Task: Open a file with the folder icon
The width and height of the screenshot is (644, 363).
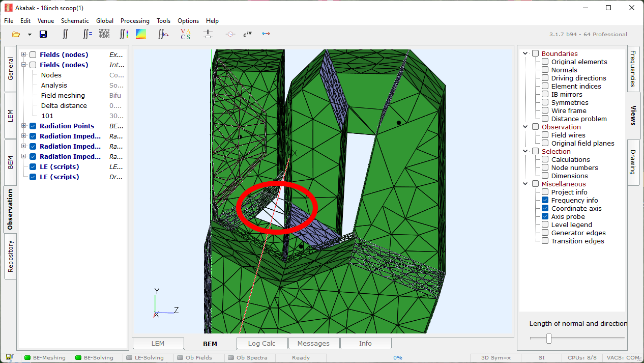Action: click(16, 34)
